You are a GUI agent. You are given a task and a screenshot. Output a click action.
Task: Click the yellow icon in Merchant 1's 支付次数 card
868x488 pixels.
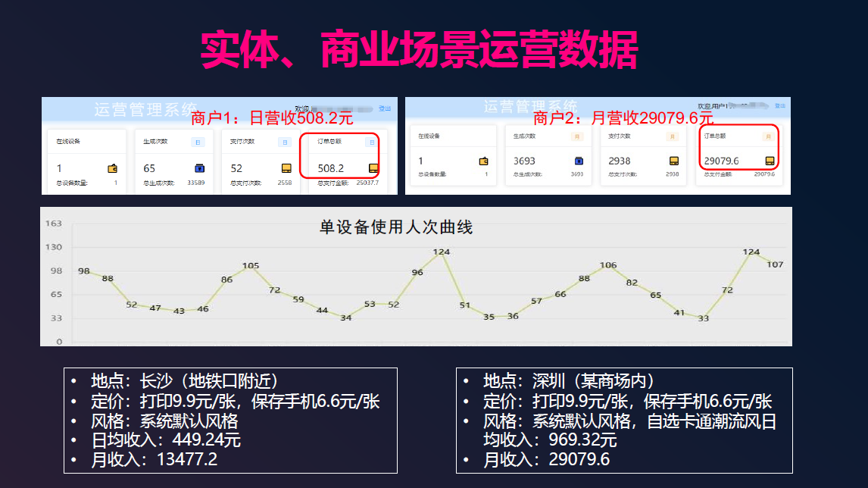pos(286,168)
